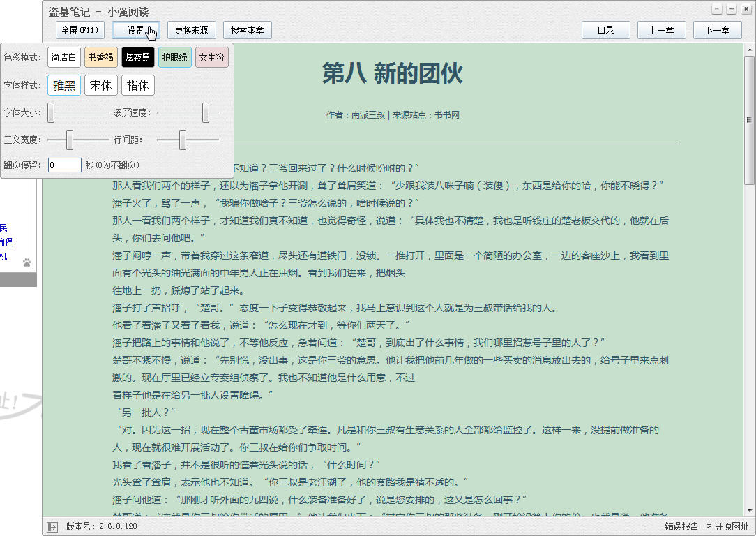Click the scrollbar down arrow

point(749,510)
